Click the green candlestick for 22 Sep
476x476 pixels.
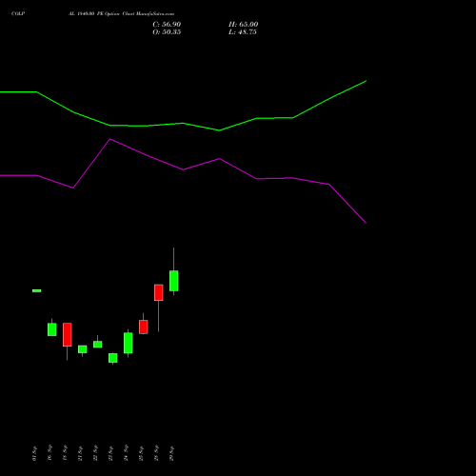click(x=98, y=345)
